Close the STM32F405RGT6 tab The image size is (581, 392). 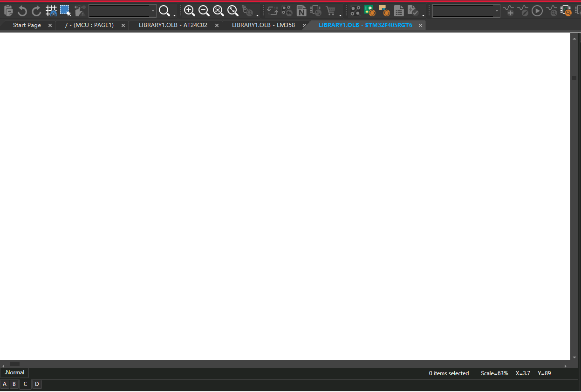(x=420, y=26)
